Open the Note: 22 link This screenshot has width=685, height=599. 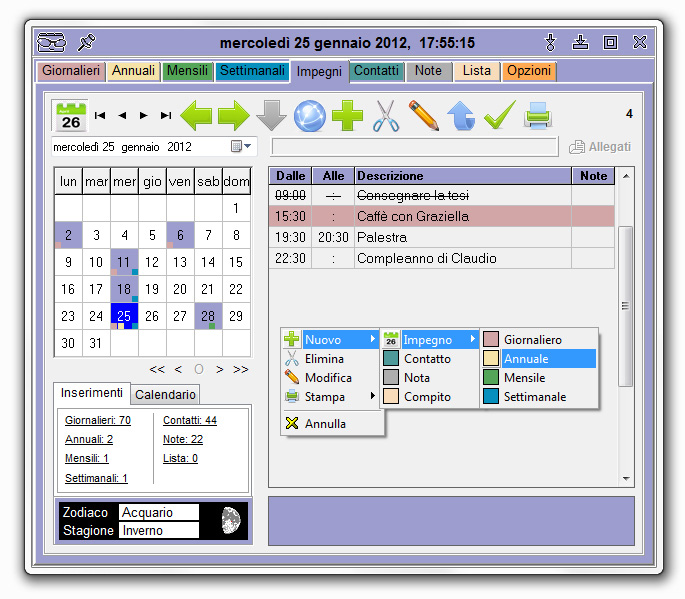183,440
